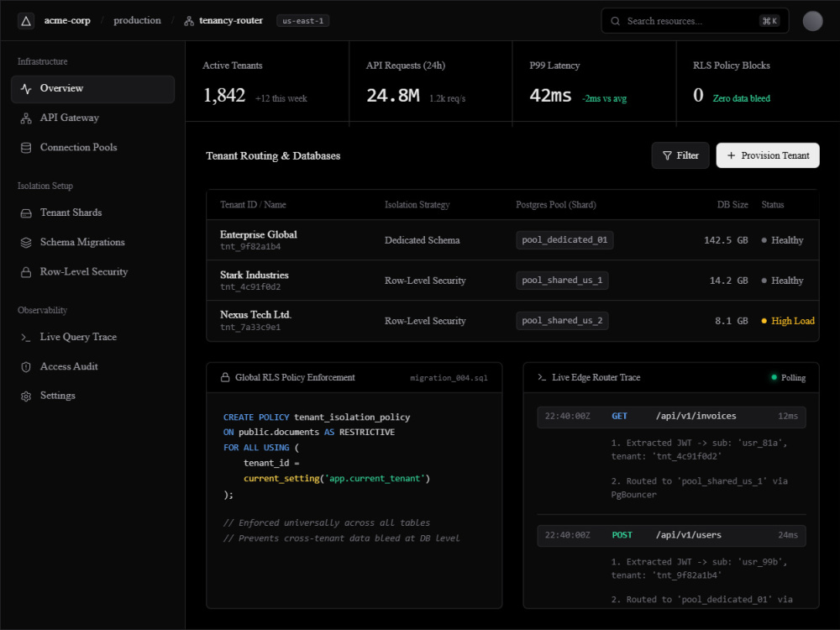Click the us-east-1 region badge
This screenshot has height=630, width=840.
(x=302, y=21)
